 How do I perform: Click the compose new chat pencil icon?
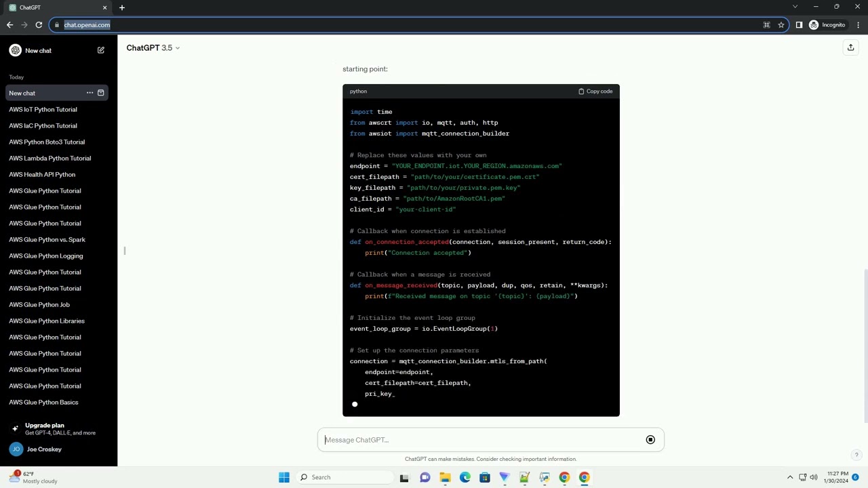[101, 50]
